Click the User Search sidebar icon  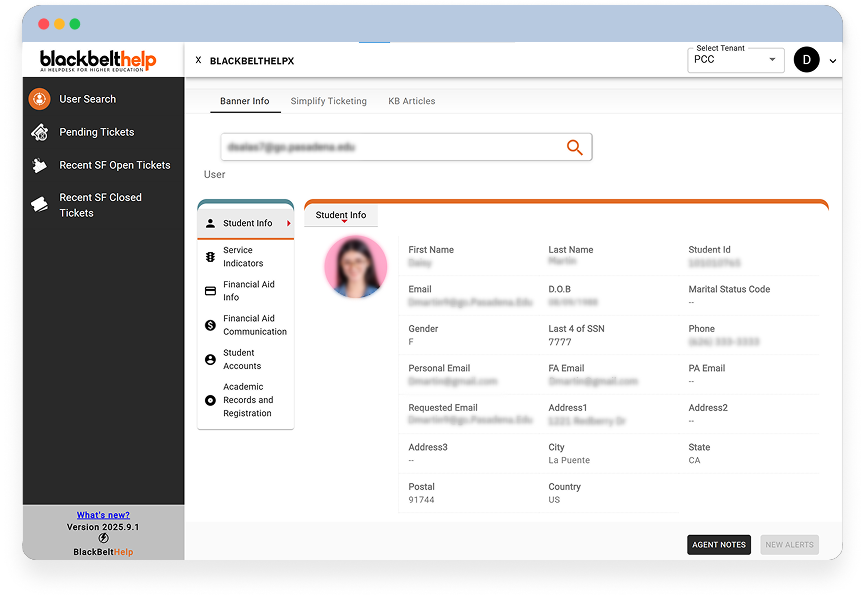[39, 99]
